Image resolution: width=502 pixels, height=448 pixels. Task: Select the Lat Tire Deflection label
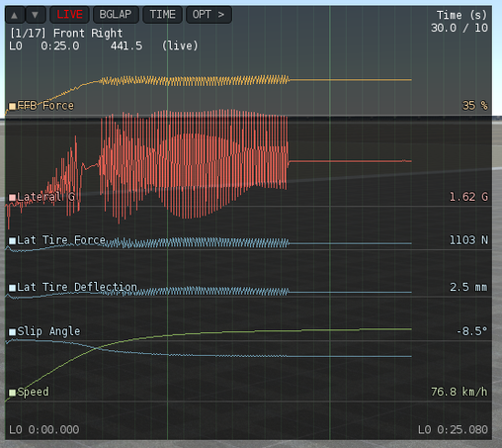[77, 287]
